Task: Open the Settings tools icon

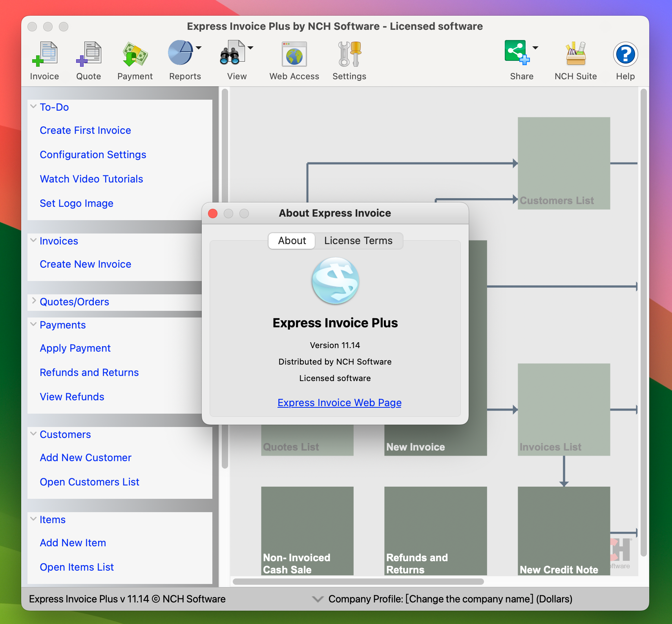Action: tap(349, 54)
